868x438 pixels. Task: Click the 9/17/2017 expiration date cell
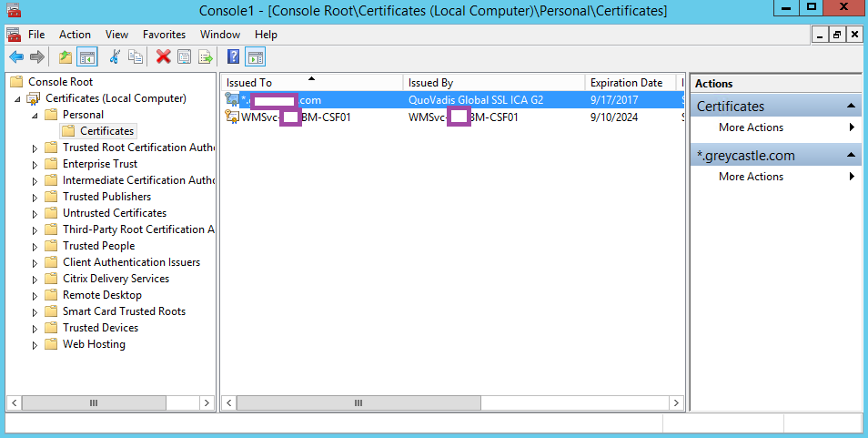coord(614,100)
